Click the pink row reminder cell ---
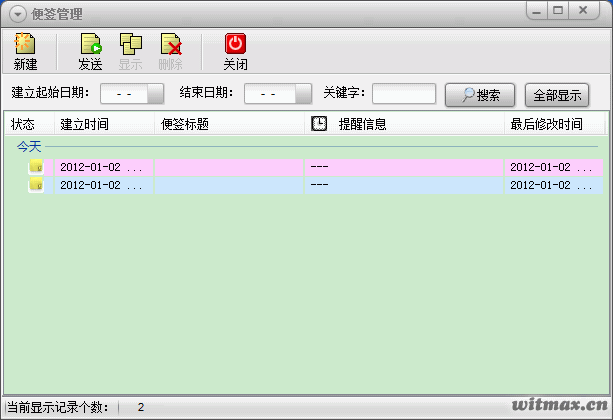The height and width of the screenshot is (420, 613). click(404, 167)
